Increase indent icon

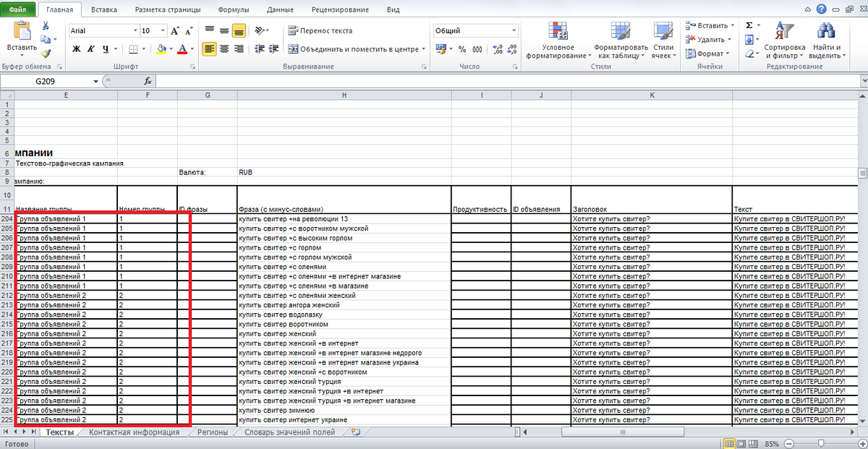point(272,49)
